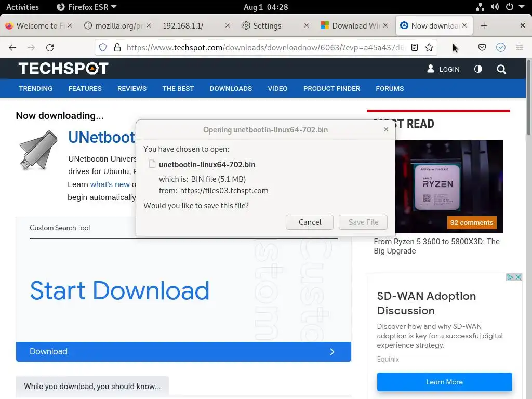Toggle TechSpot dark mode contrast icon
The image size is (532, 399).
click(478, 69)
